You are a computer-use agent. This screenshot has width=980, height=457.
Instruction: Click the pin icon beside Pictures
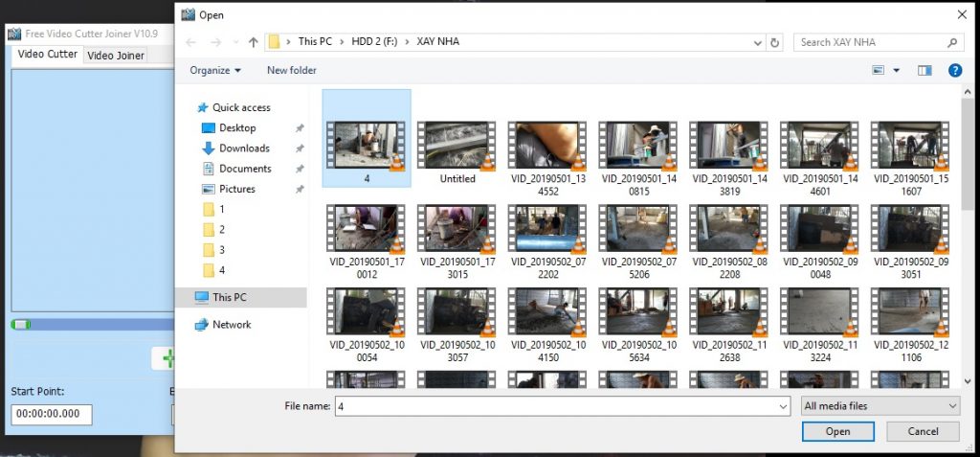tap(300, 189)
